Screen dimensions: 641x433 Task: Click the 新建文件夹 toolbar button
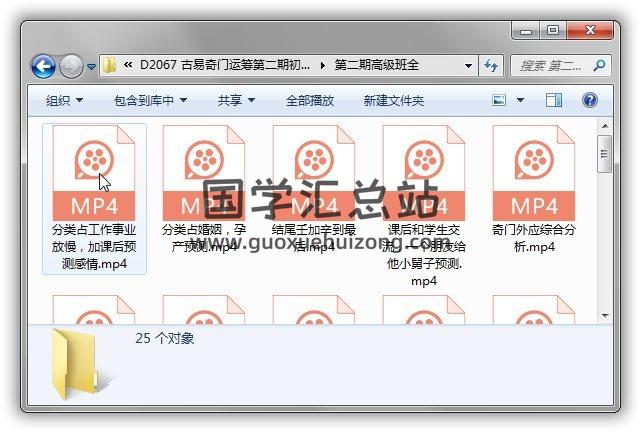click(394, 100)
